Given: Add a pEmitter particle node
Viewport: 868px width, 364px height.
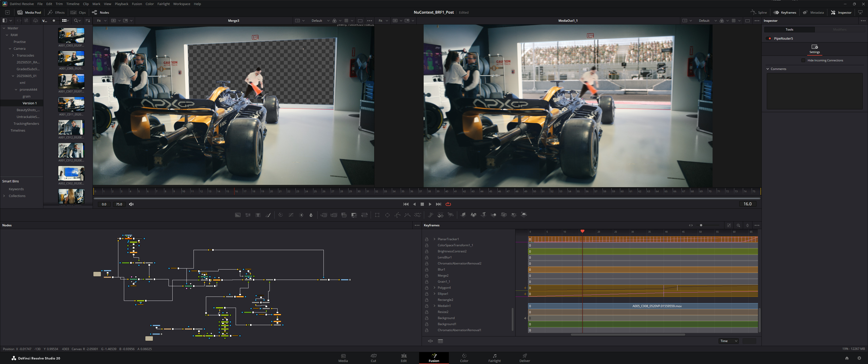Looking at the screenshot, I should (430, 215).
